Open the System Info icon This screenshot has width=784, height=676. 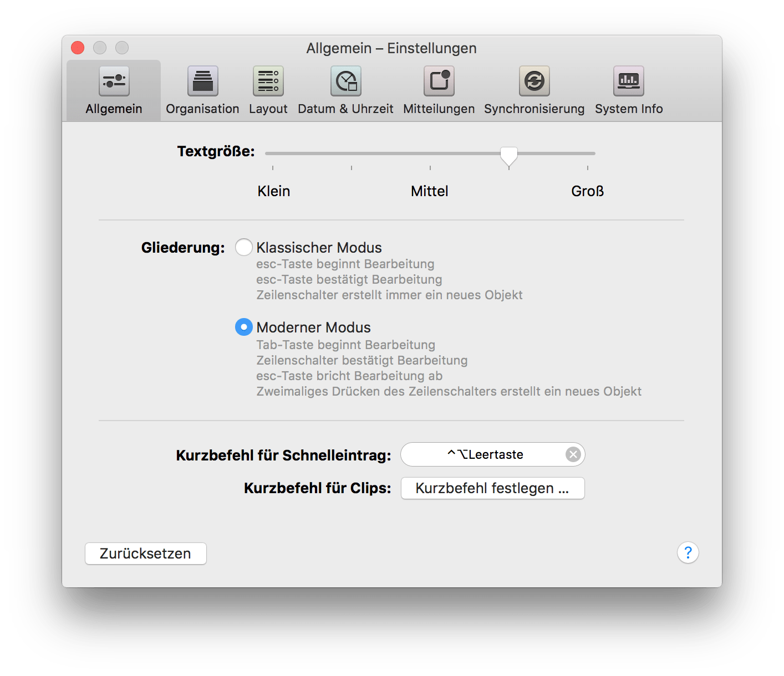628,81
